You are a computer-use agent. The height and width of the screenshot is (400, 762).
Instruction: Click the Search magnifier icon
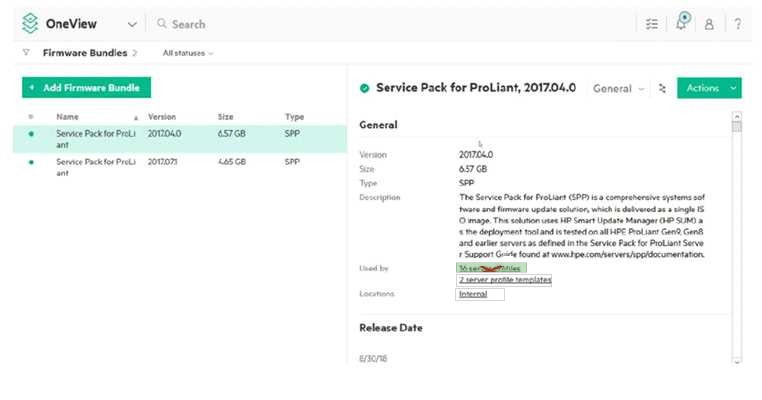coord(162,23)
